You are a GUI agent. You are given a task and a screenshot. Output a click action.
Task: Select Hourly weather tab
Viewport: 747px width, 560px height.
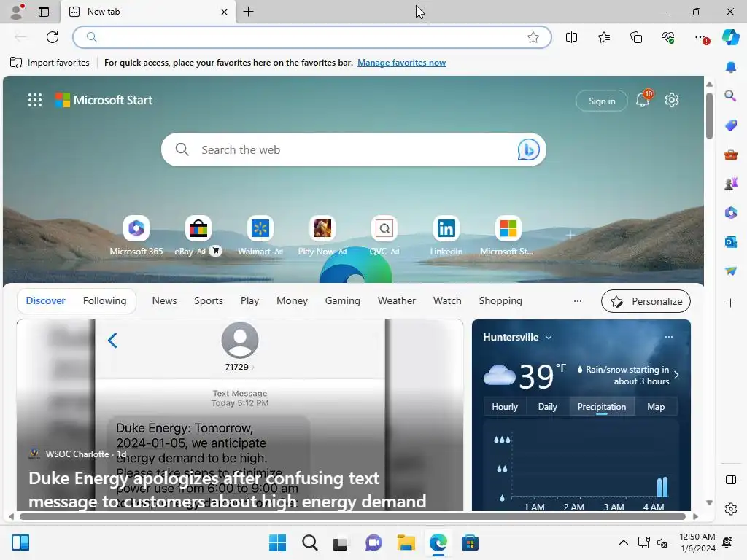[x=505, y=407]
